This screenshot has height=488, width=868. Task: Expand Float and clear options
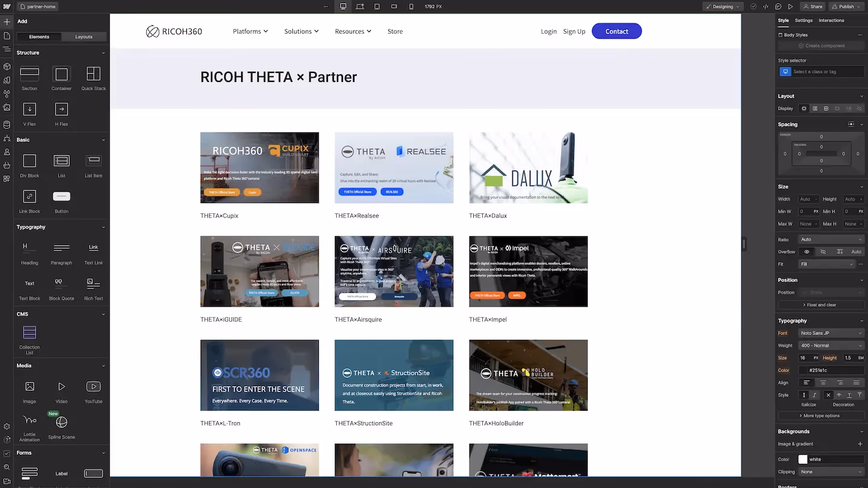(x=821, y=305)
